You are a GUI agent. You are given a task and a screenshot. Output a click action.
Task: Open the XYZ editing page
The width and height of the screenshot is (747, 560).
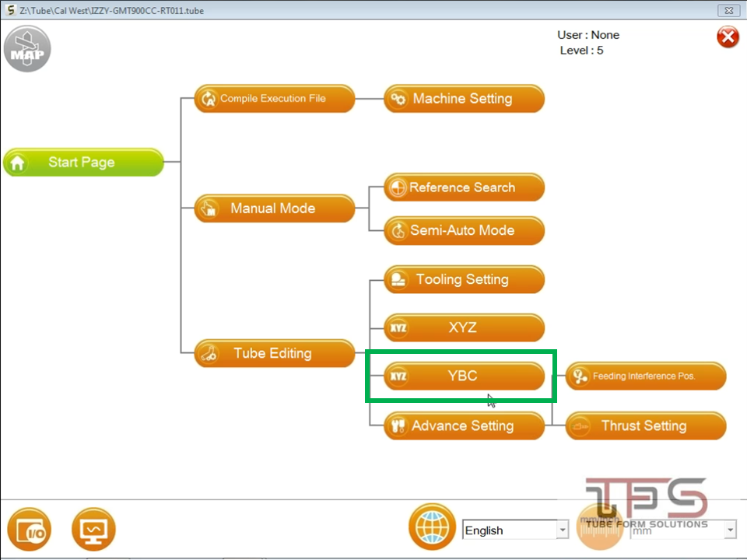tap(464, 328)
